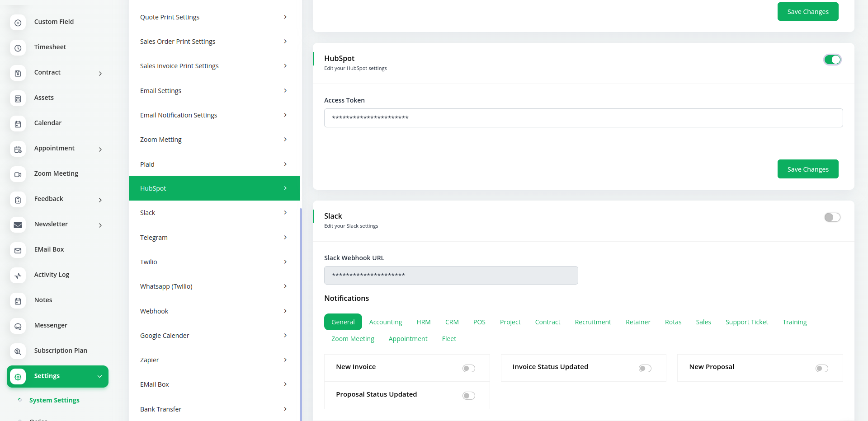Disable the HubSpot integration toggle

[x=832, y=60]
